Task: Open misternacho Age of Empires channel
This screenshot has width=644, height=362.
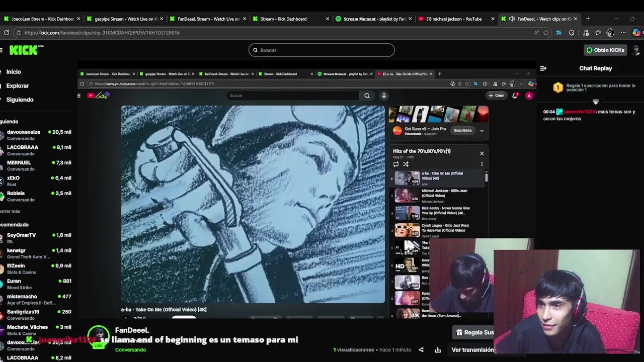Action: click(x=36, y=299)
